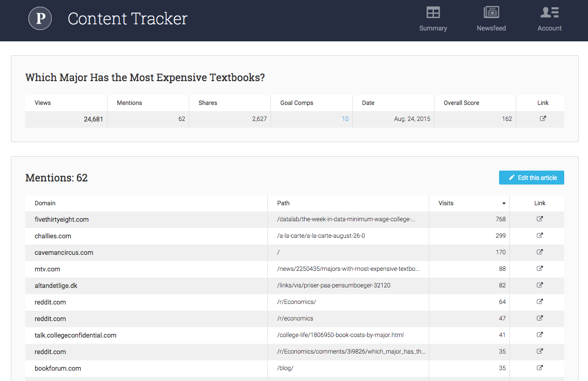Open the Account profile icon

coord(549,11)
